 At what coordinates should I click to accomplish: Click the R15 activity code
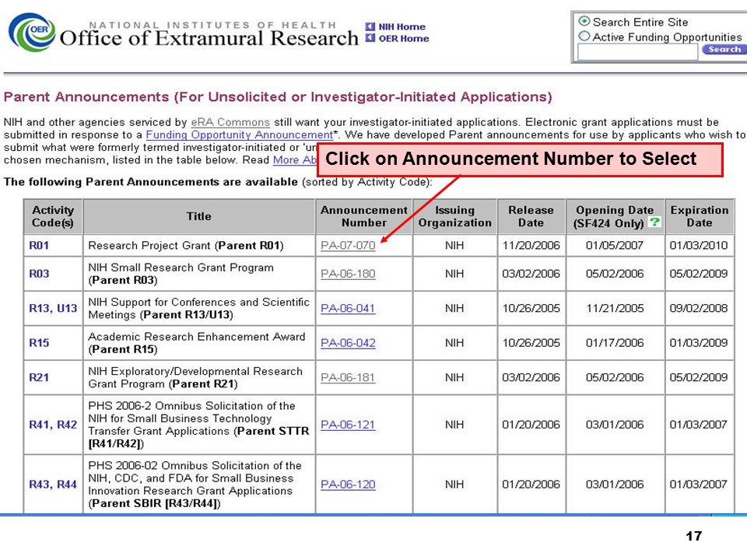[39, 343]
